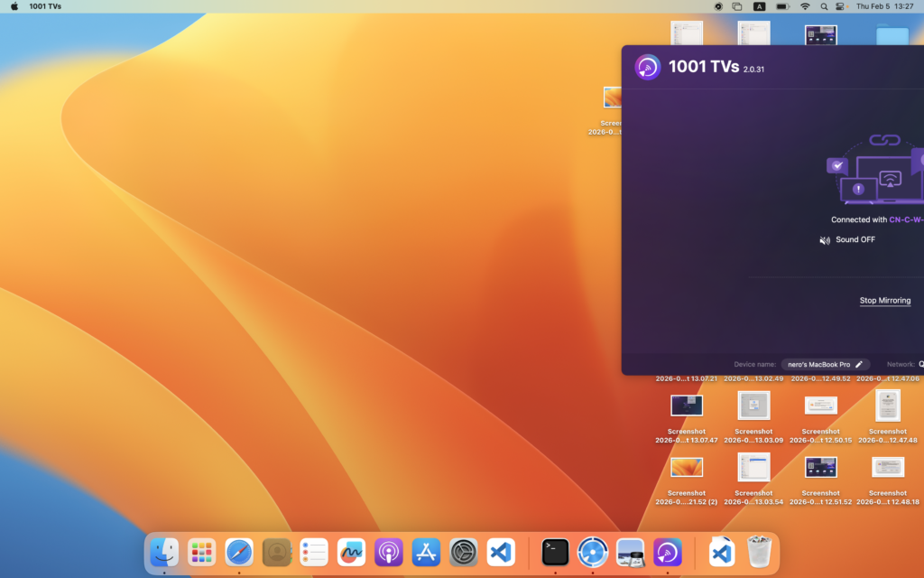Screen dimensions: 924x578
Task: Click the 1001 TVs logo in the window header
Action: (x=647, y=68)
